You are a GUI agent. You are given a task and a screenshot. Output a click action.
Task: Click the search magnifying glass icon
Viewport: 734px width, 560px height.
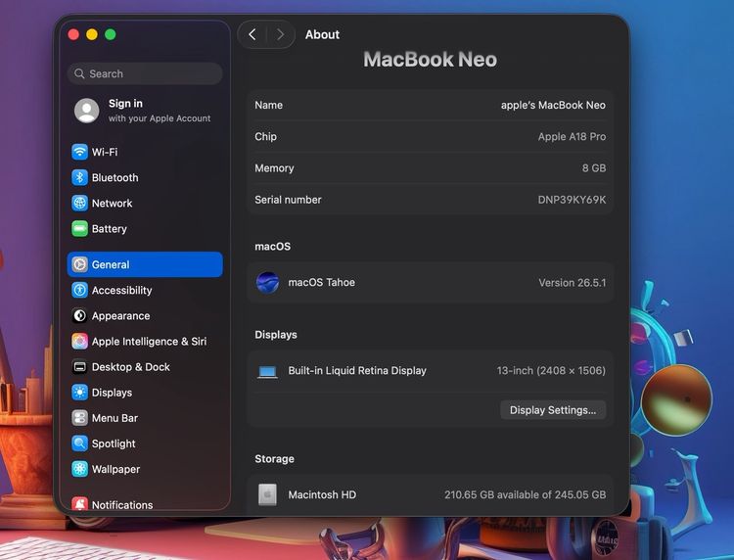click(x=79, y=74)
